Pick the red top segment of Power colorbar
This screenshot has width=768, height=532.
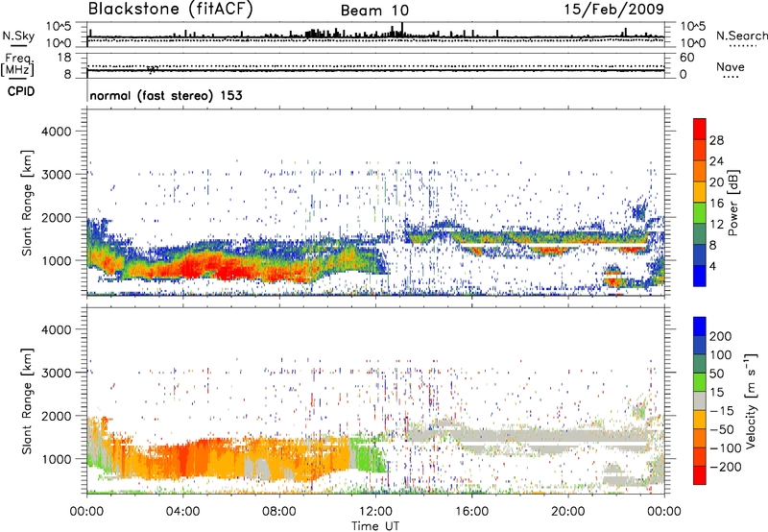pos(700,130)
